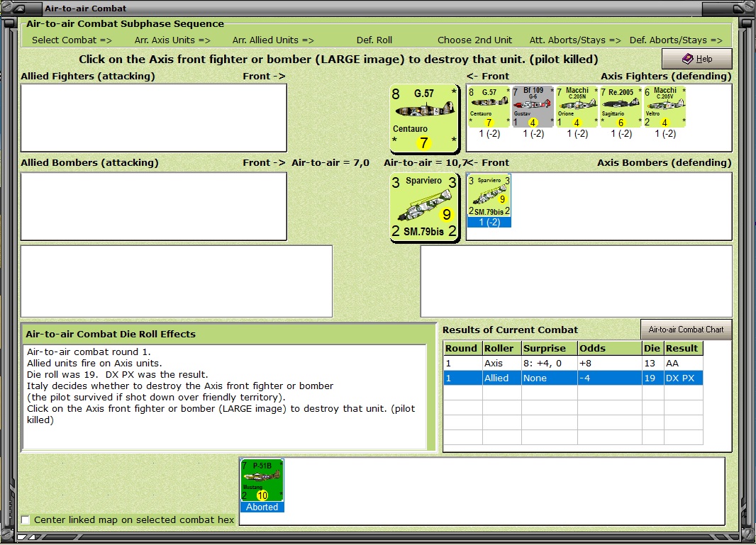Screen dimensions: 756x545
Task: Click the Def. Roll subphase step
Action: 374,40
